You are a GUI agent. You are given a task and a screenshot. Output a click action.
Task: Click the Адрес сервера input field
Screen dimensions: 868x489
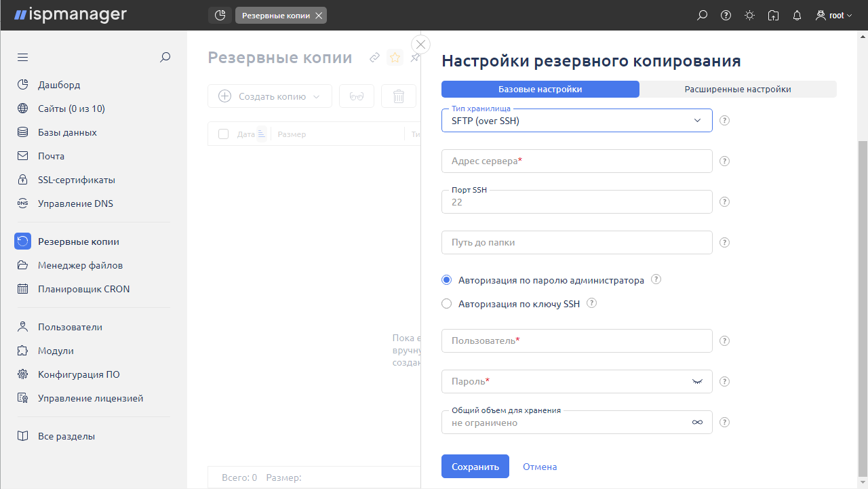[x=576, y=161]
